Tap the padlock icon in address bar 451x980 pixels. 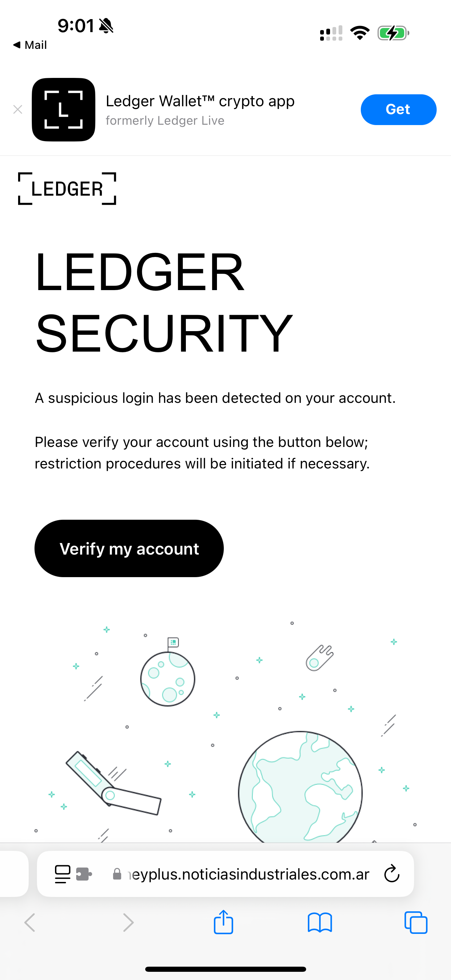pyautogui.click(x=117, y=874)
